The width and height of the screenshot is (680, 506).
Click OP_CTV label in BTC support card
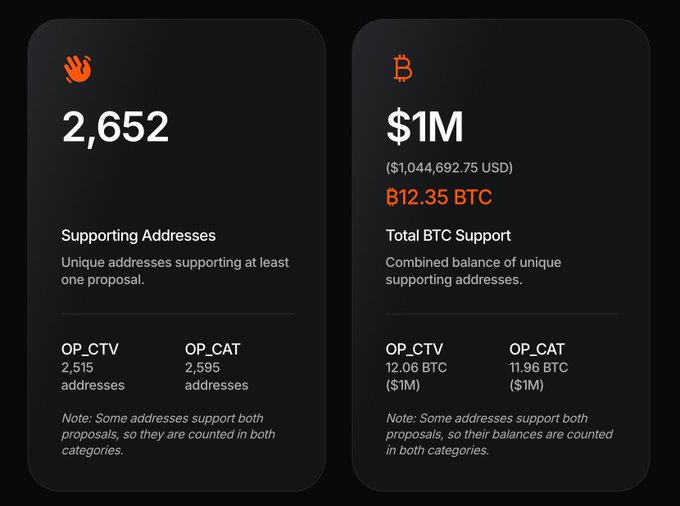(x=416, y=349)
